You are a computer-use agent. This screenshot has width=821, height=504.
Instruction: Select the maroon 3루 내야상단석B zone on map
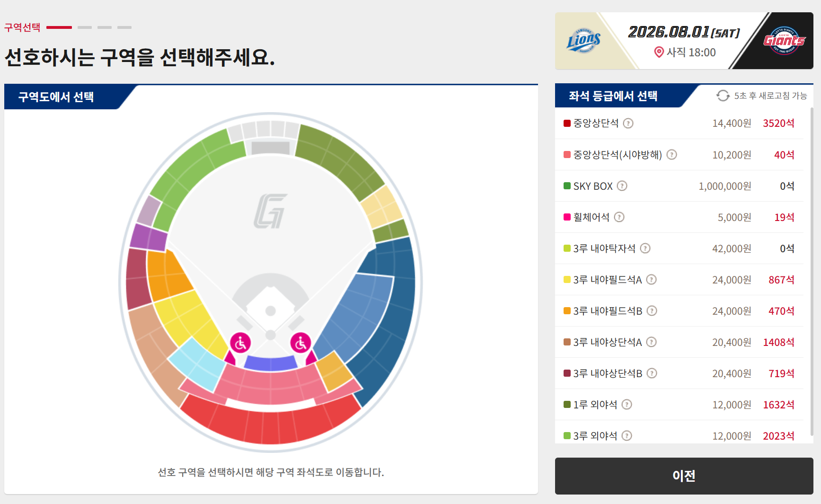tap(137, 279)
